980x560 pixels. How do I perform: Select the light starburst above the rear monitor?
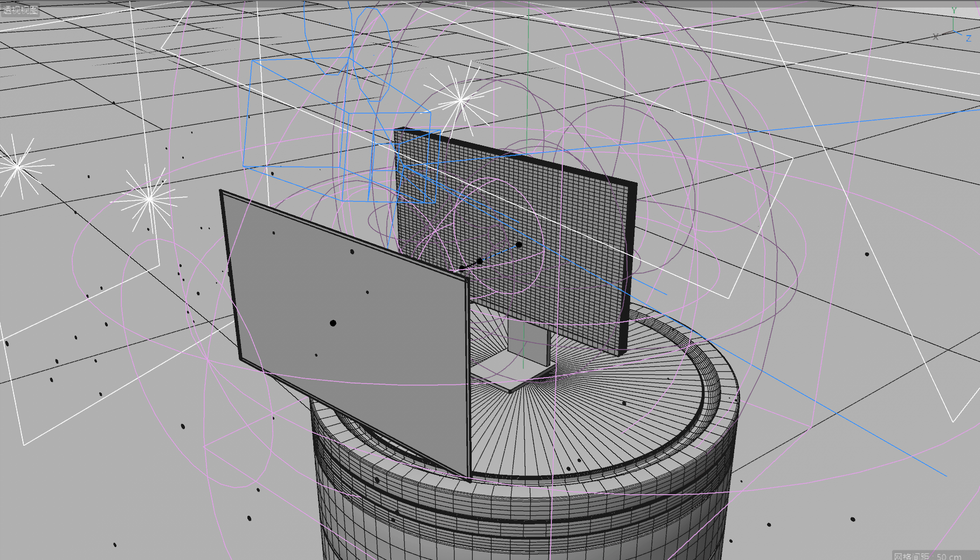tap(461, 100)
